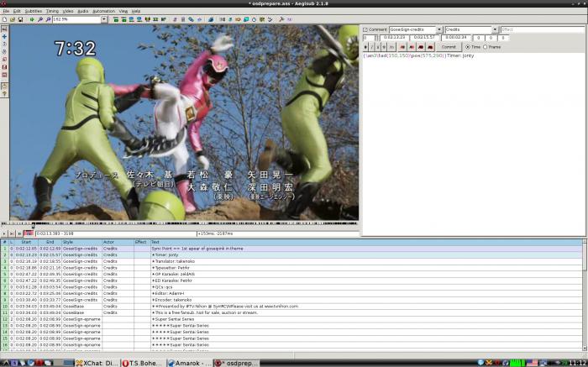Select the 'Typesetter: Petrkr' subtitle row

[x=291, y=268]
